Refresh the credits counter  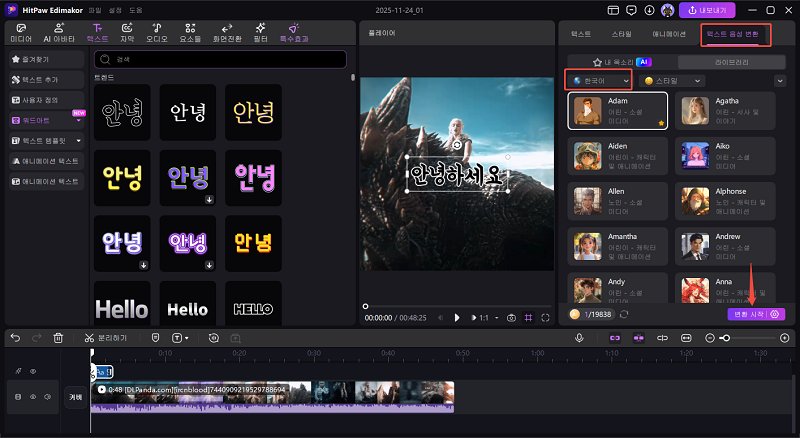coord(624,314)
